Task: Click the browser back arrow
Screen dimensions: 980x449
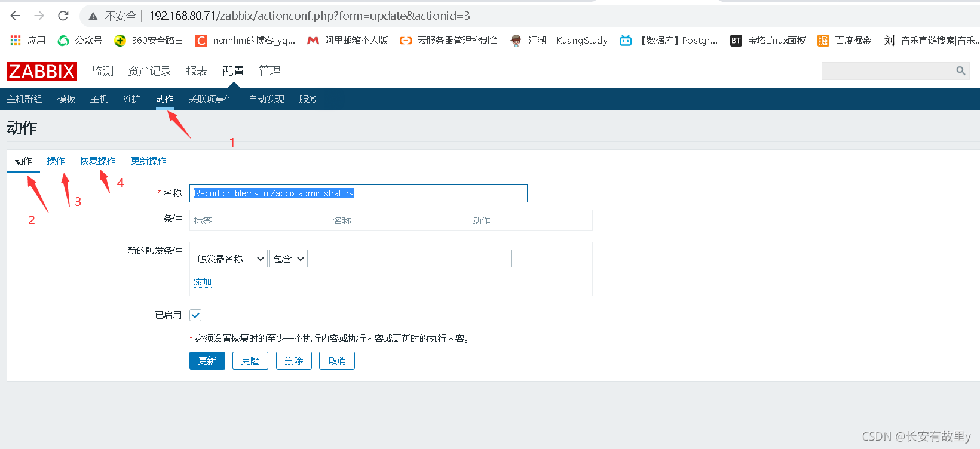Action: coord(16,16)
